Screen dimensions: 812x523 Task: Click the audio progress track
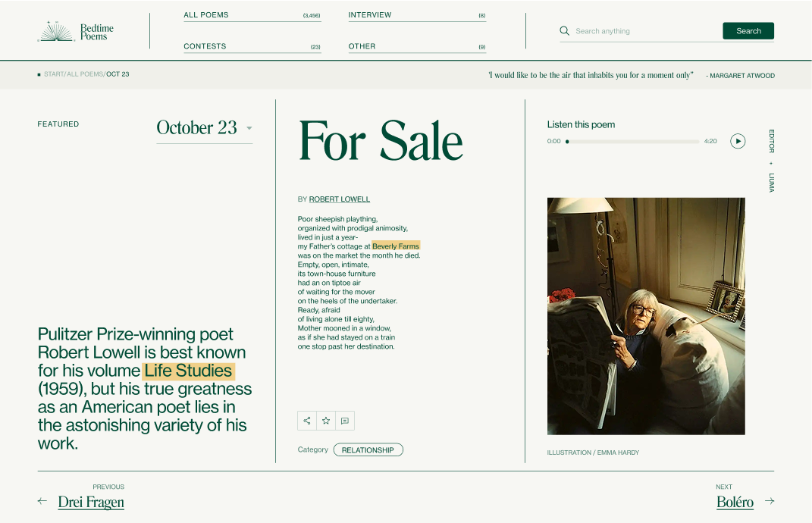pos(633,142)
